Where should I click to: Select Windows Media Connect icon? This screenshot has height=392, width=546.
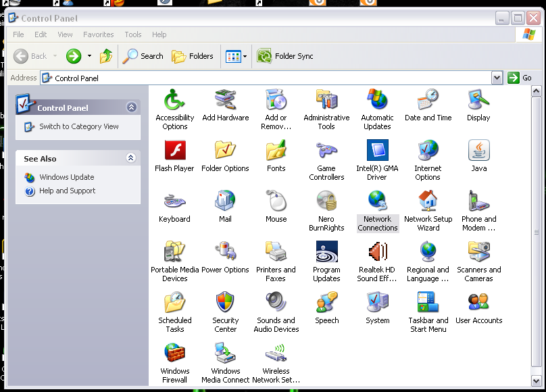pos(225,353)
